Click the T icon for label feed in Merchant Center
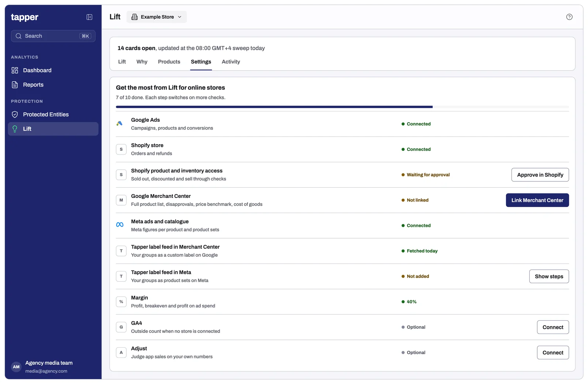 [x=121, y=251]
